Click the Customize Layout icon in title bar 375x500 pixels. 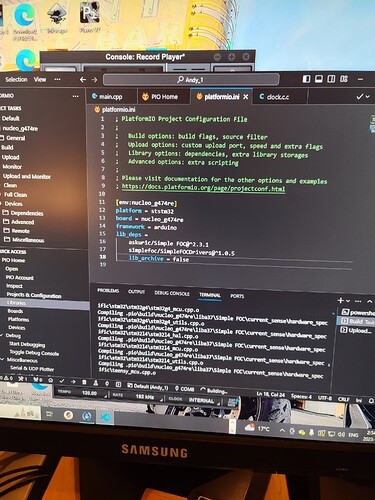click(344, 79)
